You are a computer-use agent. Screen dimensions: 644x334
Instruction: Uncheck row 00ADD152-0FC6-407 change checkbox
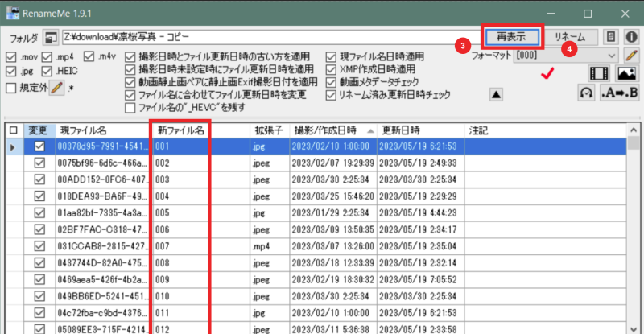click(x=39, y=179)
